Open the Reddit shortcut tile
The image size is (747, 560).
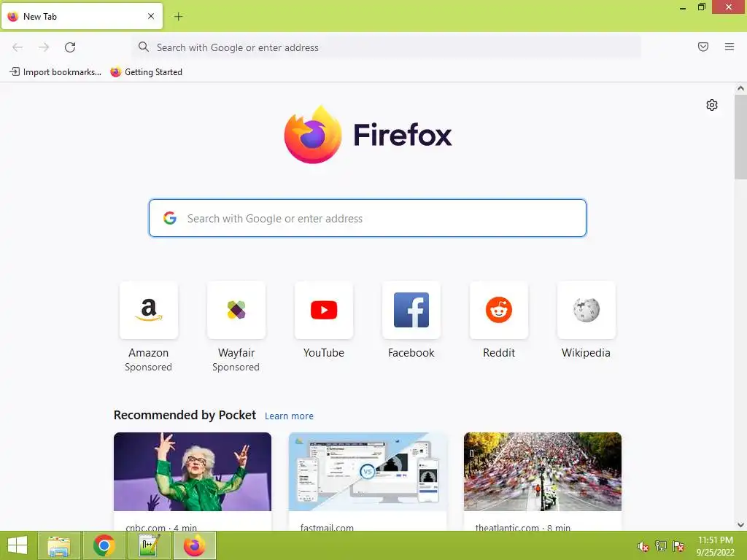point(499,310)
